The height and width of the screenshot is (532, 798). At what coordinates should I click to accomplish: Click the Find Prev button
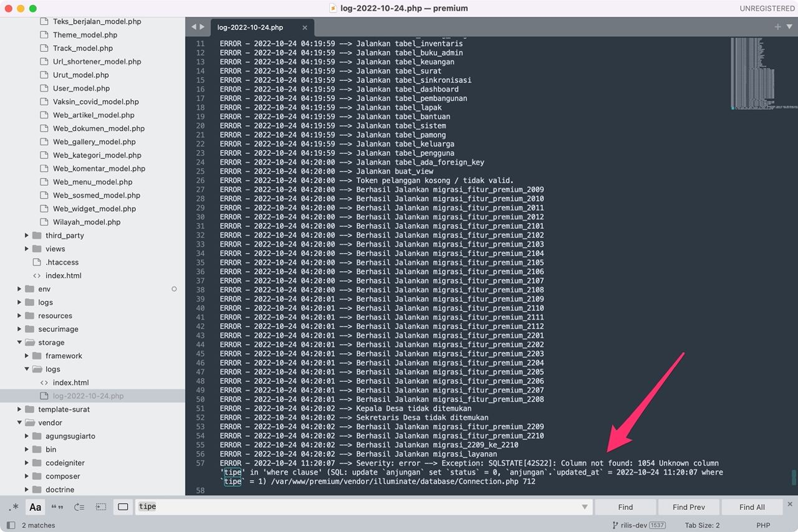coord(688,506)
